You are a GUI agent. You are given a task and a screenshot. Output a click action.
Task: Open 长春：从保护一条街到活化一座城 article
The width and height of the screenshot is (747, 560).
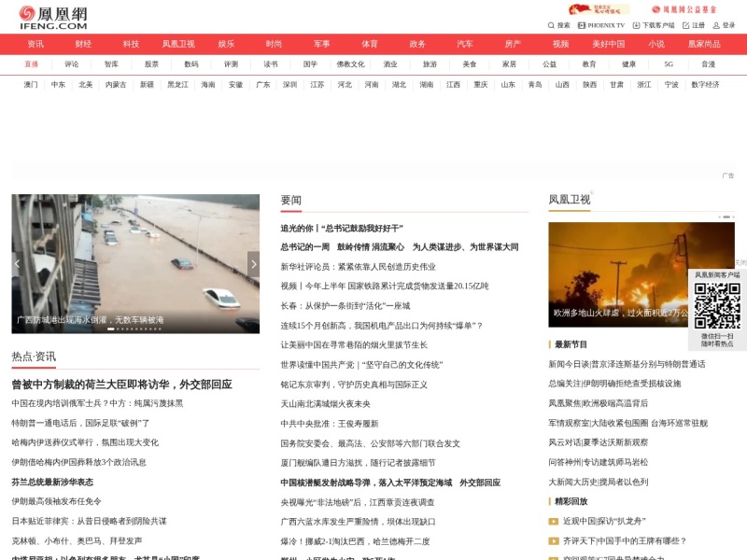[x=345, y=306]
